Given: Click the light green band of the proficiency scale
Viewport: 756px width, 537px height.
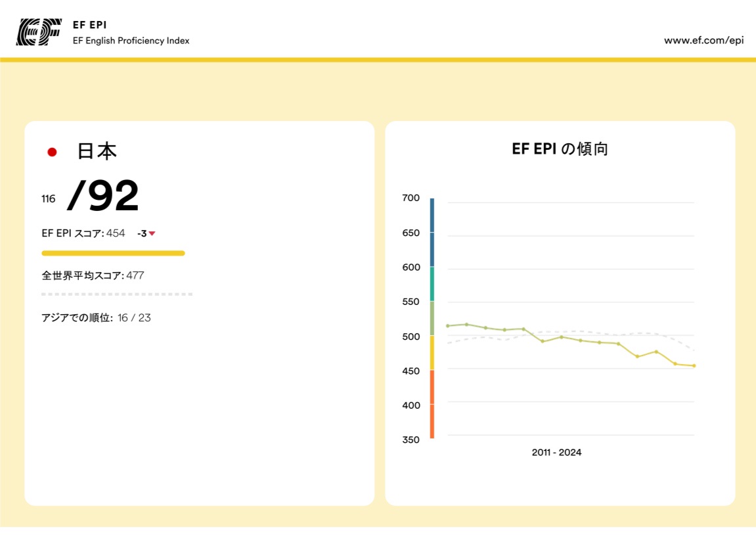Looking at the screenshot, I should [x=432, y=318].
